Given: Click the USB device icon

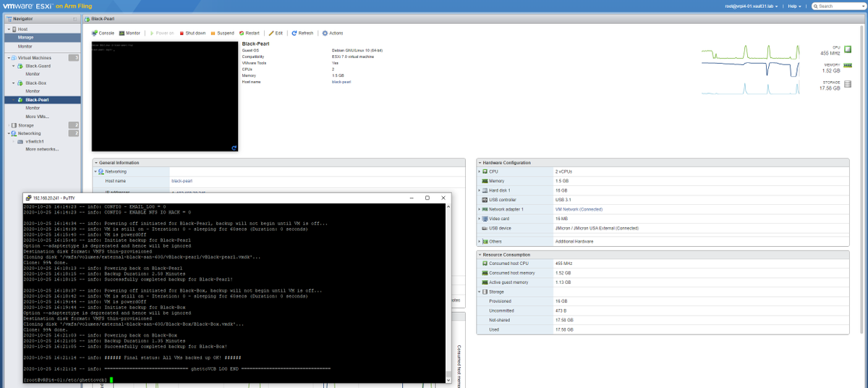Looking at the screenshot, I should (x=485, y=228).
